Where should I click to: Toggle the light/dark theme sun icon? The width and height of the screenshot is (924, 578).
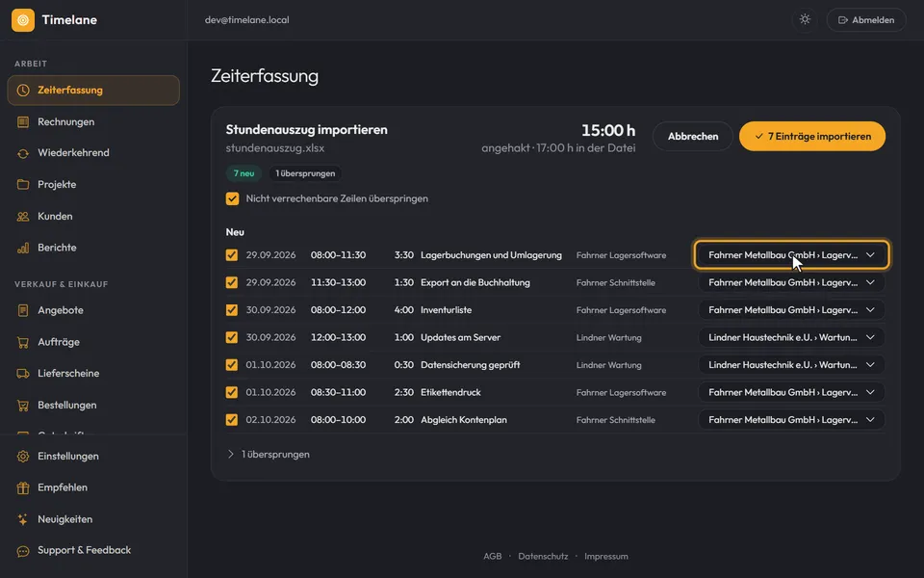(x=805, y=19)
